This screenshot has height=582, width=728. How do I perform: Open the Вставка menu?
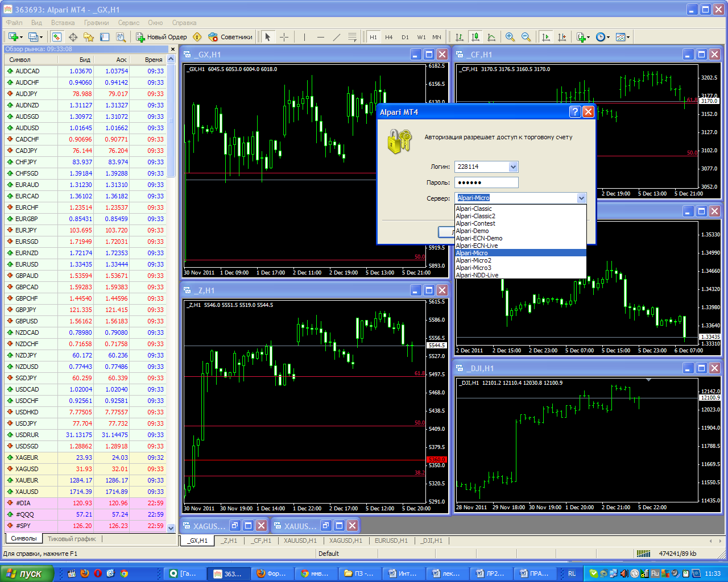tap(63, 23)
